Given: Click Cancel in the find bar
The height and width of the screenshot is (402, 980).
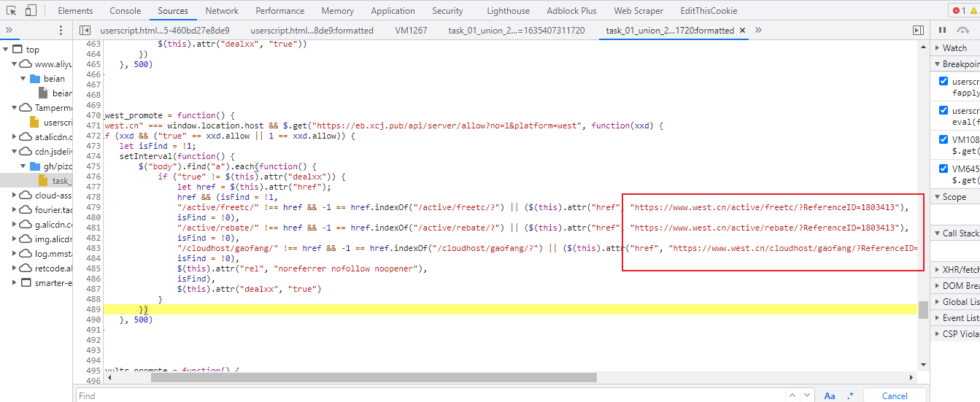Looking at the screenshot, I should coord(895,395).
